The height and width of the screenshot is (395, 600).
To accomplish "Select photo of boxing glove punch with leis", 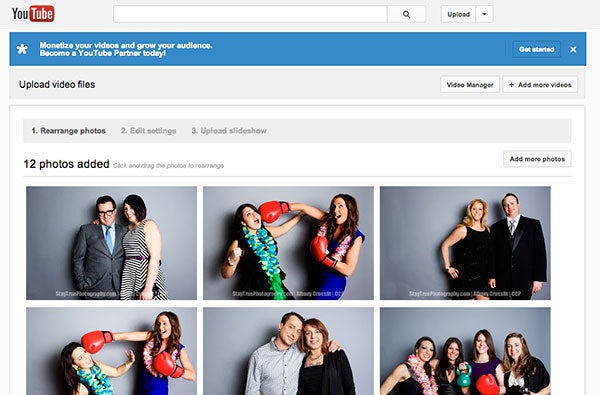I will click(288, 243).
